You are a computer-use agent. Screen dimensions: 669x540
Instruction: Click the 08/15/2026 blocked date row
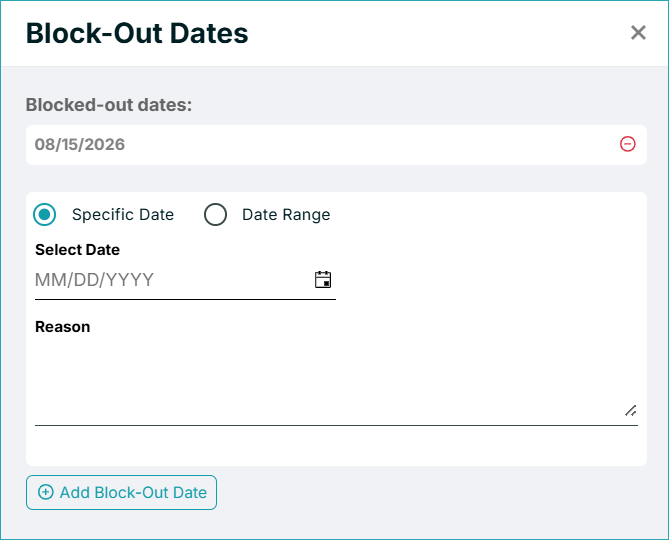click(x=336, y=145)
